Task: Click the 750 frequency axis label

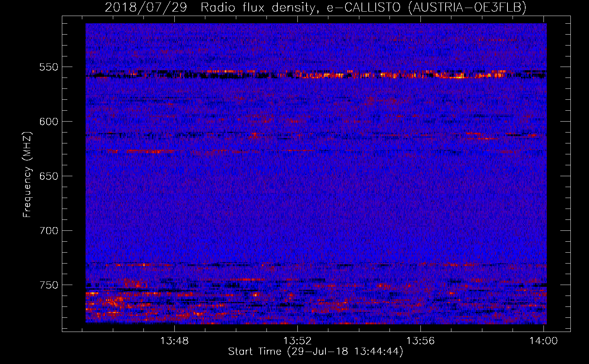Action: click(49, 285)
